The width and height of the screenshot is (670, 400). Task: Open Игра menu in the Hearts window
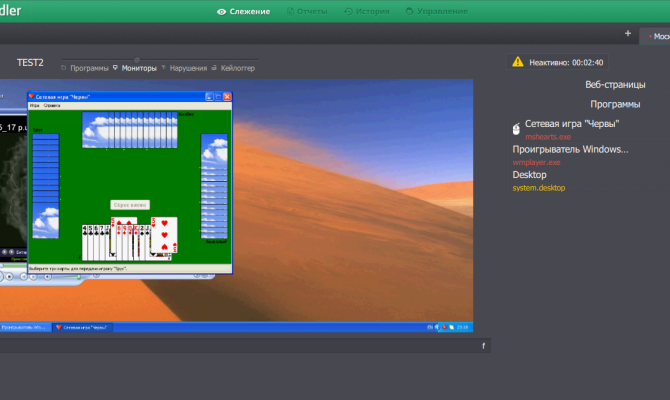point(35,105)
